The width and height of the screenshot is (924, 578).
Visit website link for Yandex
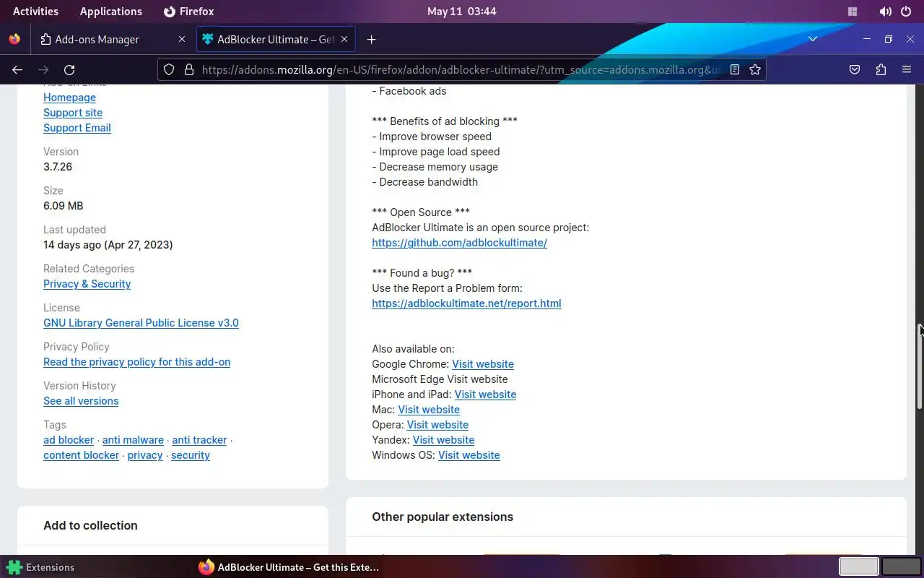point(443,440)
